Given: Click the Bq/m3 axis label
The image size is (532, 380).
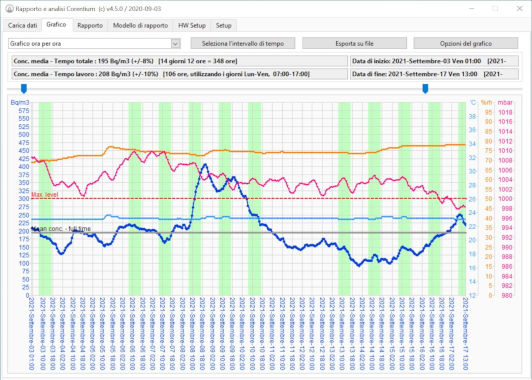Looking at the screenshot, I should click(20, 102).
